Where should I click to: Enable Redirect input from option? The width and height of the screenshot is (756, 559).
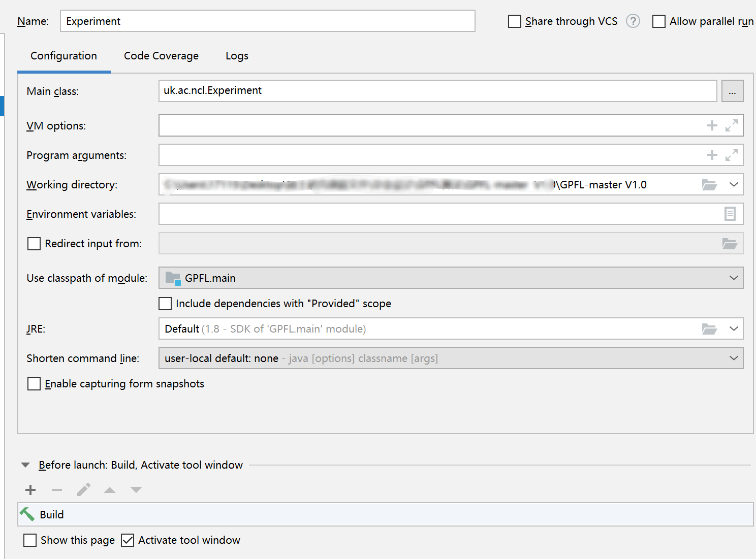[x=34, y=244]
